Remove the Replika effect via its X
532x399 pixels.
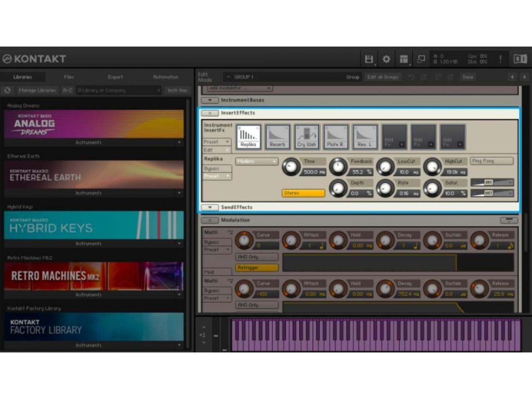pyautogui.click(x=257, y=128)
